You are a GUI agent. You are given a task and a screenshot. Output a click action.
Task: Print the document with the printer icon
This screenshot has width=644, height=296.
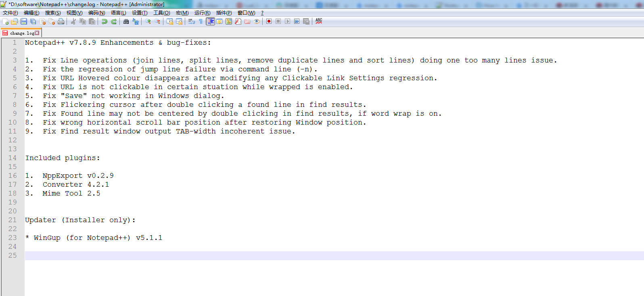coord(61,21)
